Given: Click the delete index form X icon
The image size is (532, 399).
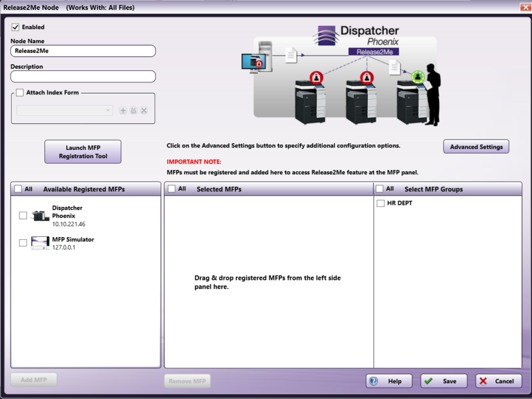Looking at the screenshot, I should (144, 110).
